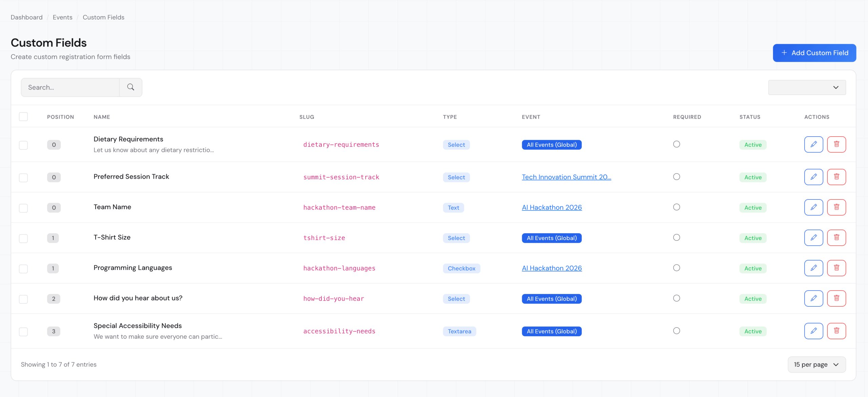Select the Team Name row checkbox
868x397 pixels.
[23, 208]
